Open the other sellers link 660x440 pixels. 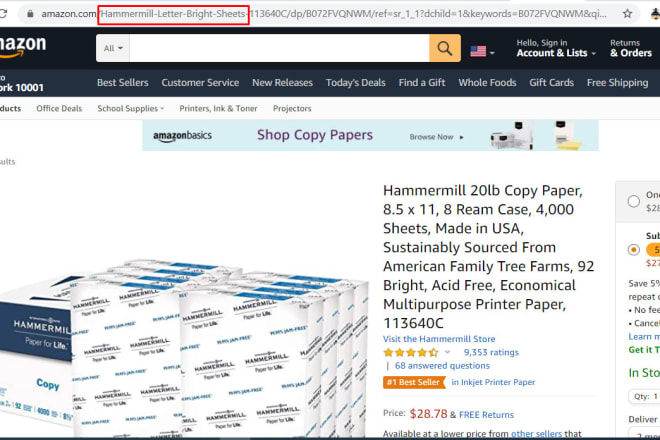pyautogui.click(x=536, y=434)
